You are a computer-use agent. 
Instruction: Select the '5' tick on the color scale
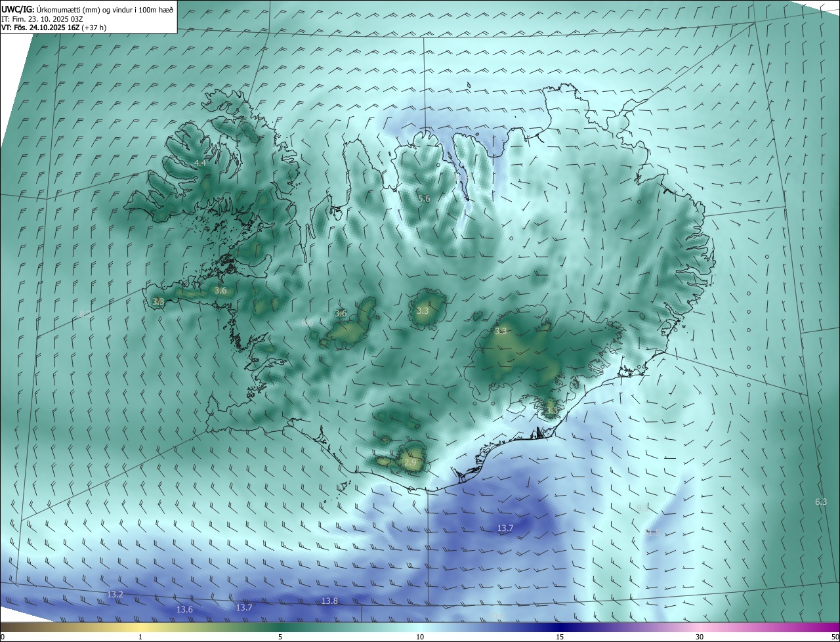pos(280,637)
